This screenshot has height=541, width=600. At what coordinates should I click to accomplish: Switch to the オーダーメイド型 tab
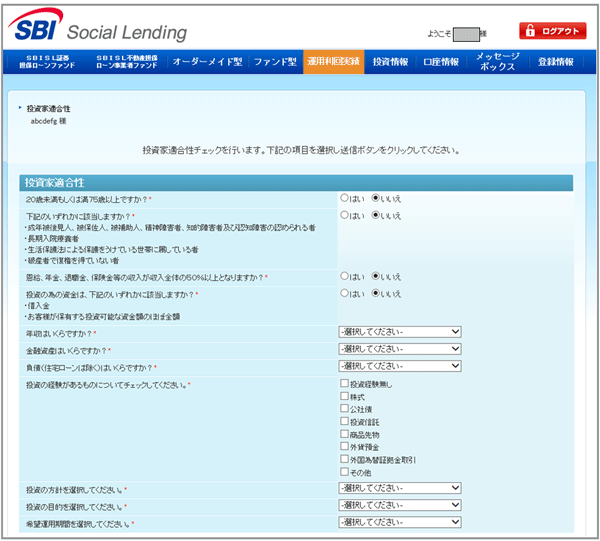pos(207,62)
